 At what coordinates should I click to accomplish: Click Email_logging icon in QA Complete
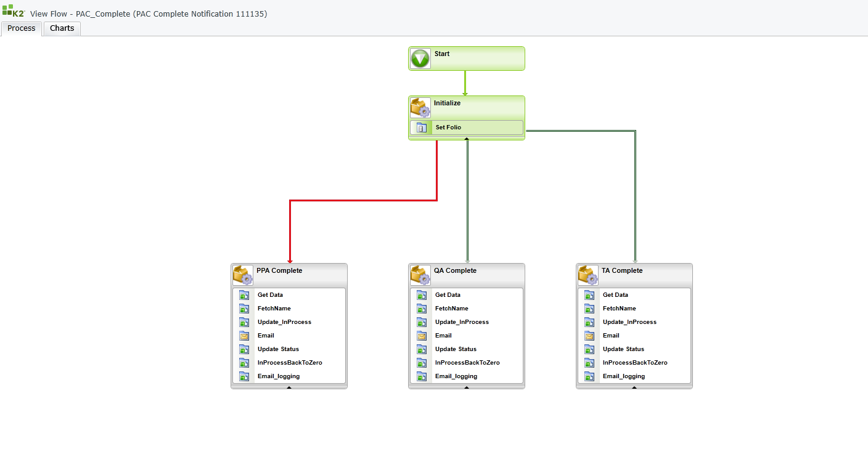pyautogui.click(x=422, y=376)
